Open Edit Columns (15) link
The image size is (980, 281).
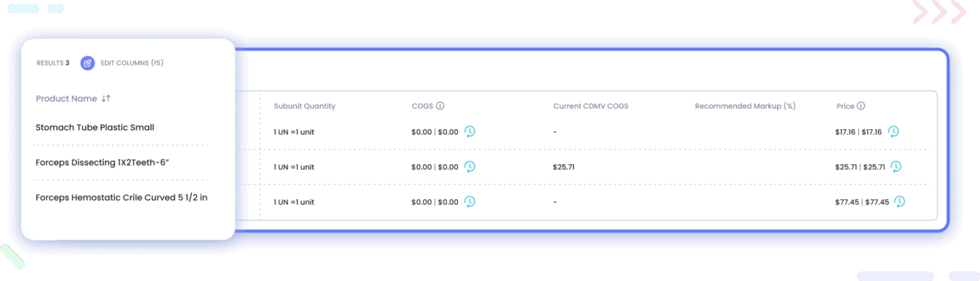132,63
